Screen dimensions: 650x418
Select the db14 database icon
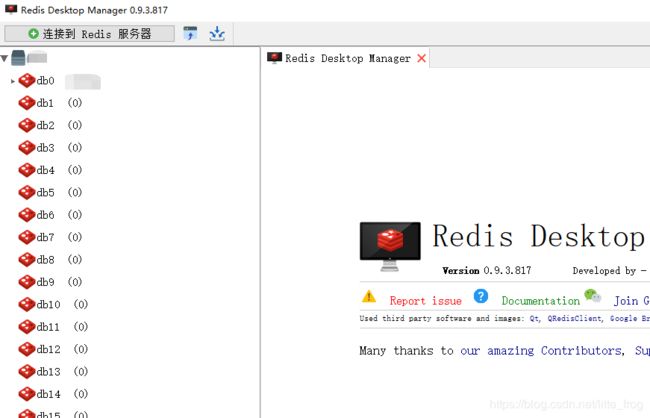tap(27, 394)
